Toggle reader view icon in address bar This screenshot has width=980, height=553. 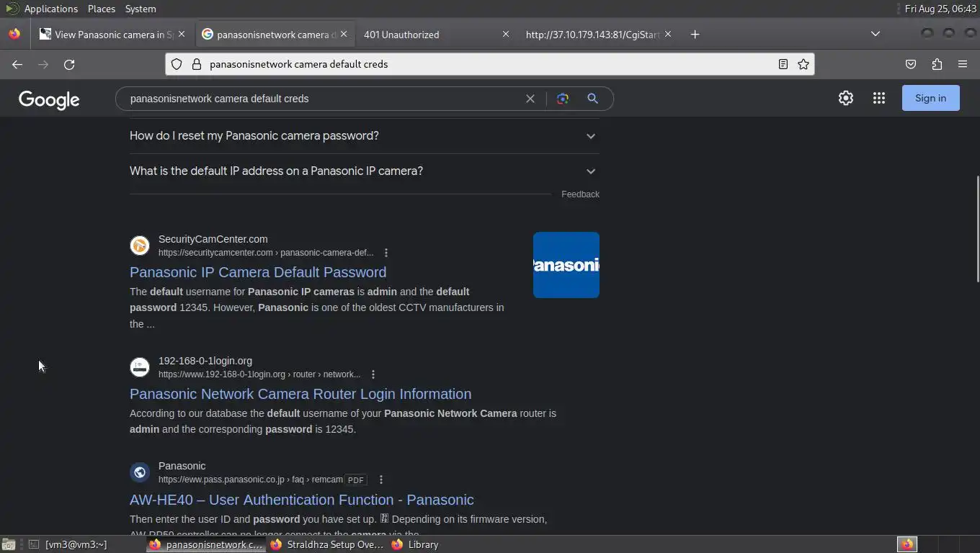pos(783,64)
